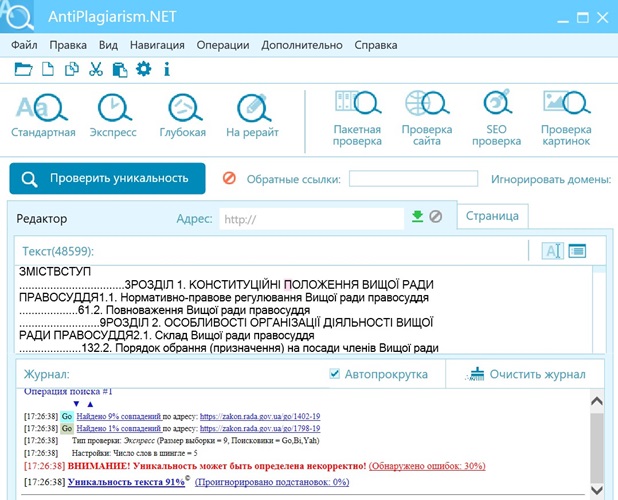
Task: Switch to the Страница tab
Action: [492, 216]
